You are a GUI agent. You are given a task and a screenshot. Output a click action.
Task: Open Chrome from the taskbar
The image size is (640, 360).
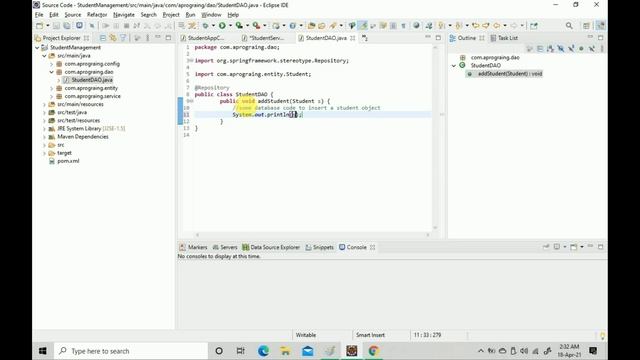pos(373,351)
